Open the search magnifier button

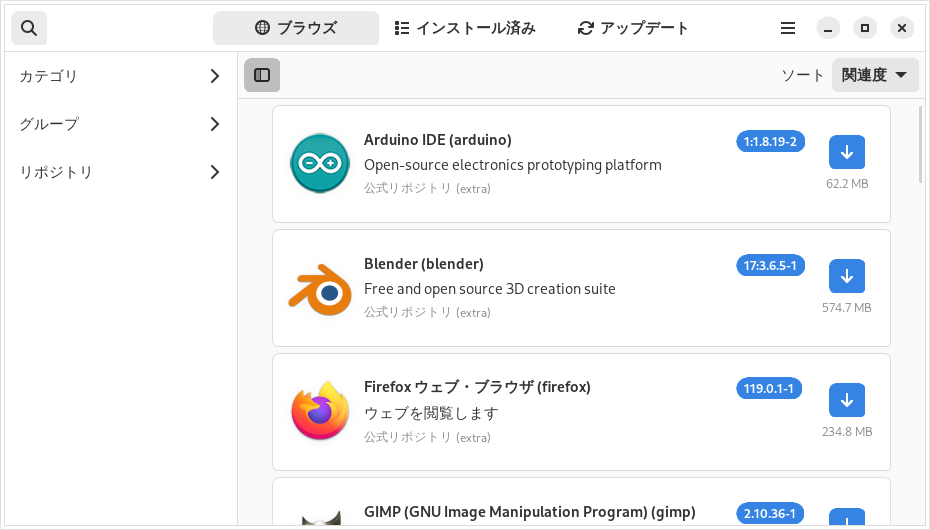click(x=29, y=28)
